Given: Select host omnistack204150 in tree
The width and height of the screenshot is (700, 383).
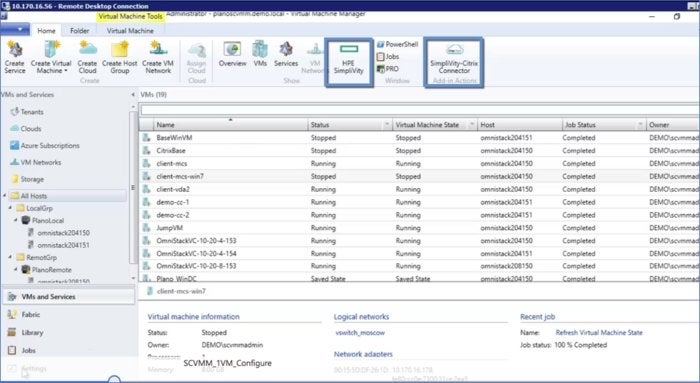Looking at the screenshot, I should (x=59, y=233).
